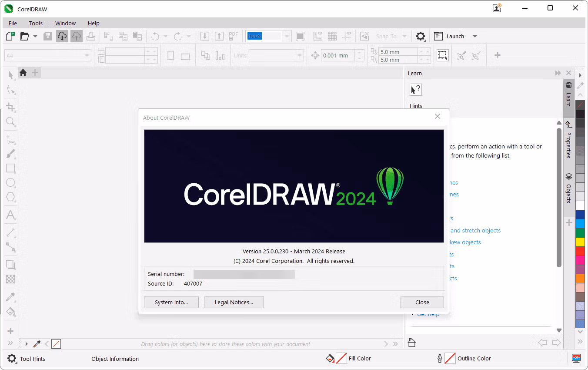Select the Freehand tool
The width and height of the screenshot is (588, 370).
(11, 140)
